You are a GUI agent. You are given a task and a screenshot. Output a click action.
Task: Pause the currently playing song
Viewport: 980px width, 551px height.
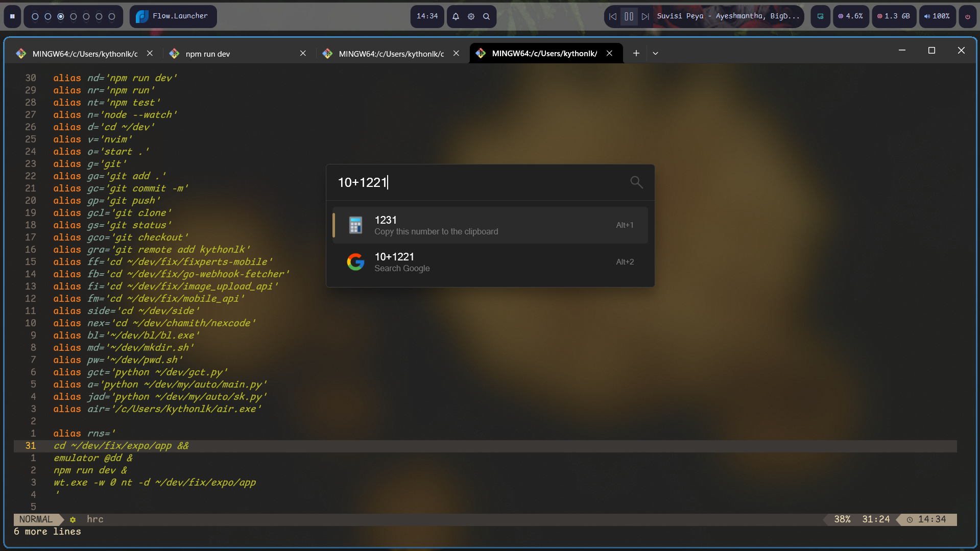pyautogui.click(x=629, y=16)
